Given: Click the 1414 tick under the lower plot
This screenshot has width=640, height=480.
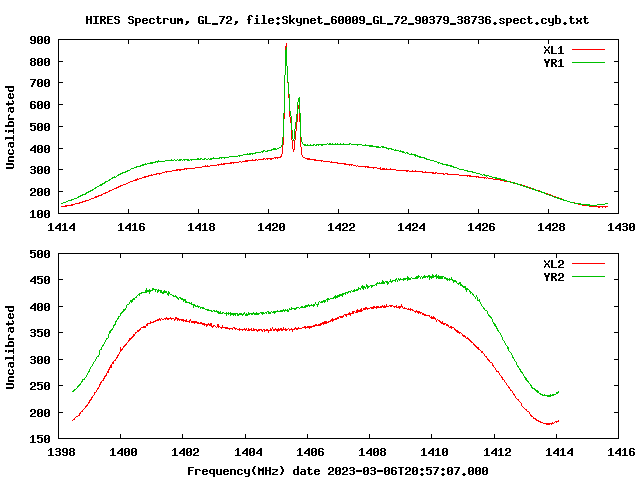Looking at the screenshot, I should click(559, 452).
